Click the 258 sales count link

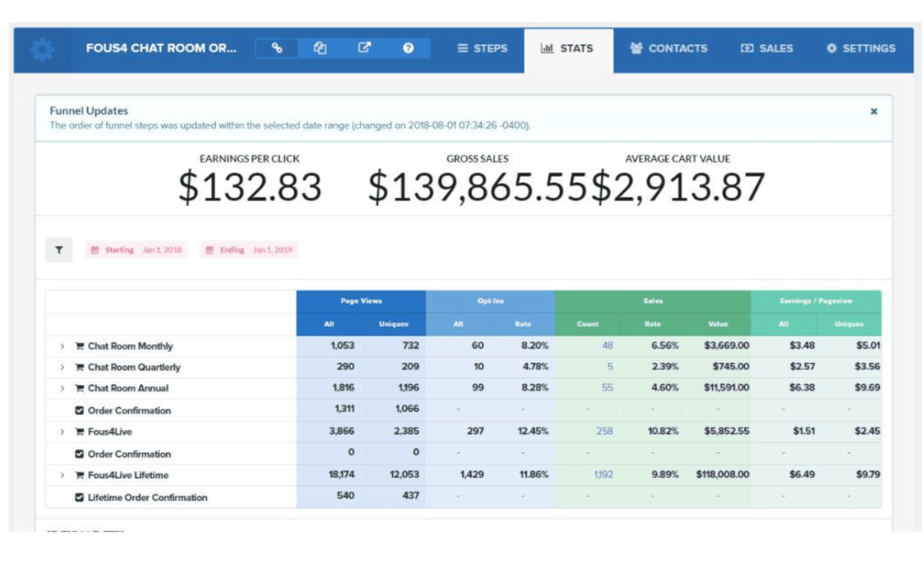coord(604,431)
